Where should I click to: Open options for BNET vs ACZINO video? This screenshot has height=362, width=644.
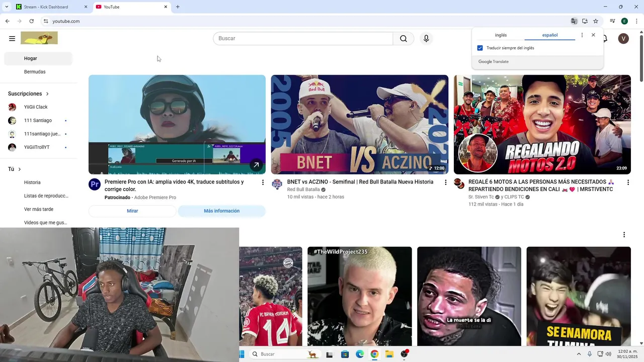click(x=445, y=183)
